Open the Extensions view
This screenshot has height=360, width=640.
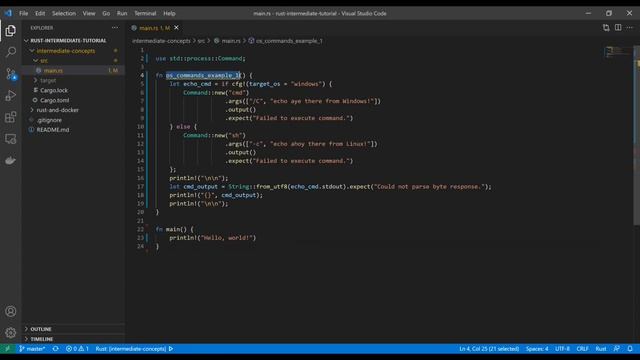(x=11, y=117)
